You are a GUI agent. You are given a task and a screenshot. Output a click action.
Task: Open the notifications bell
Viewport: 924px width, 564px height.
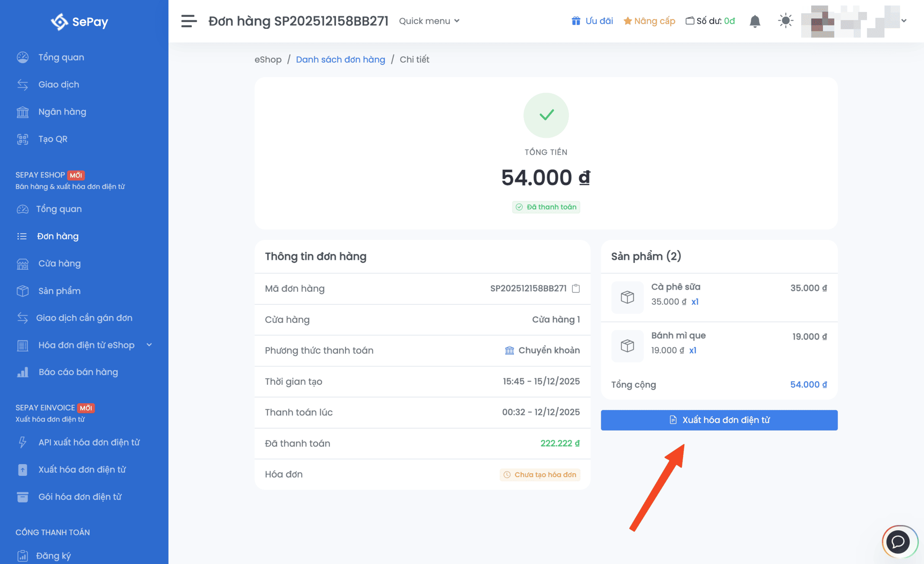point(755,21)
